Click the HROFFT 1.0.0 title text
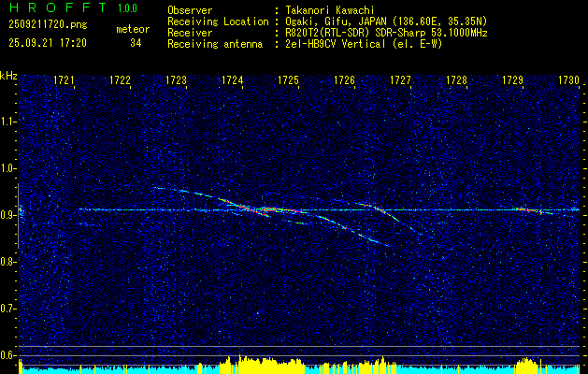 coord(73,7)
